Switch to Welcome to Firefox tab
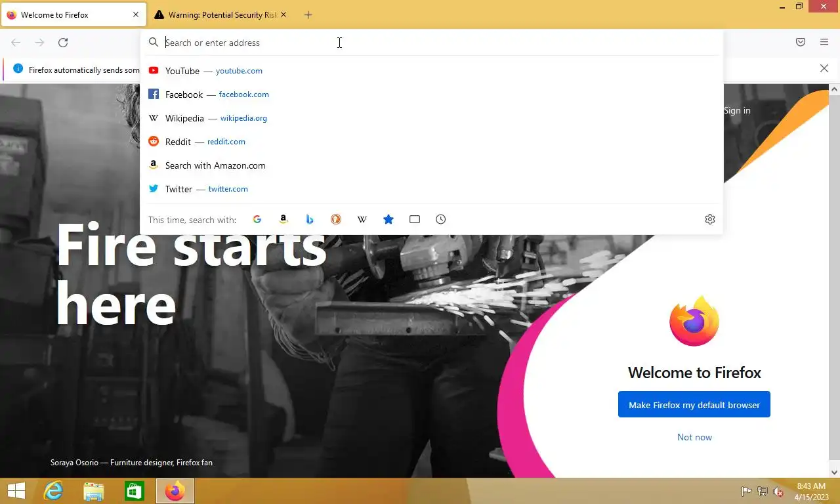 click(x=73, y=14)
